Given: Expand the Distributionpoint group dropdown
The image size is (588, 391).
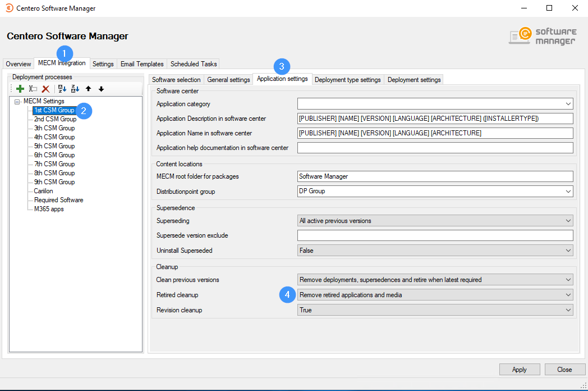Looking at the screenshot, I should tap(568, 192).
